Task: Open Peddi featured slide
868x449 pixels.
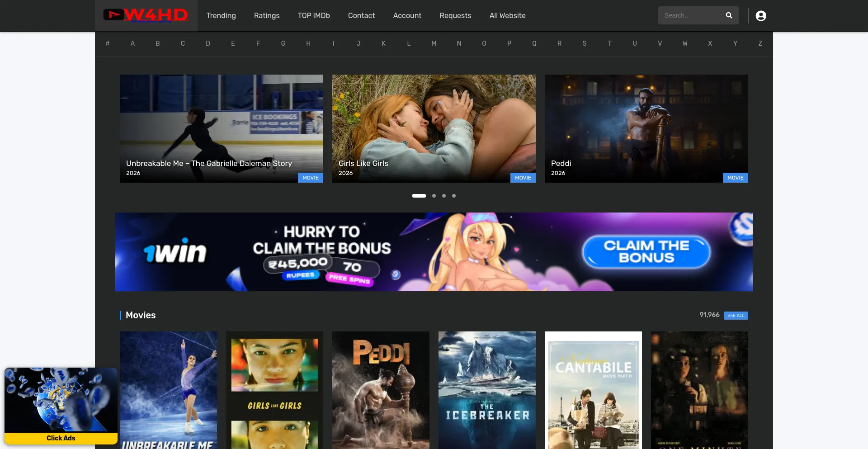Action: (x=646, y=128)
